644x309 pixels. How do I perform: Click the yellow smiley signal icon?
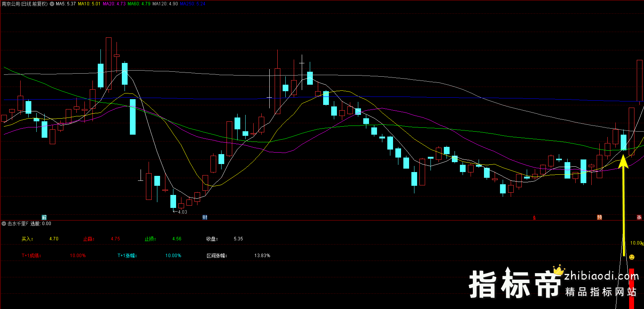point(632,257)
